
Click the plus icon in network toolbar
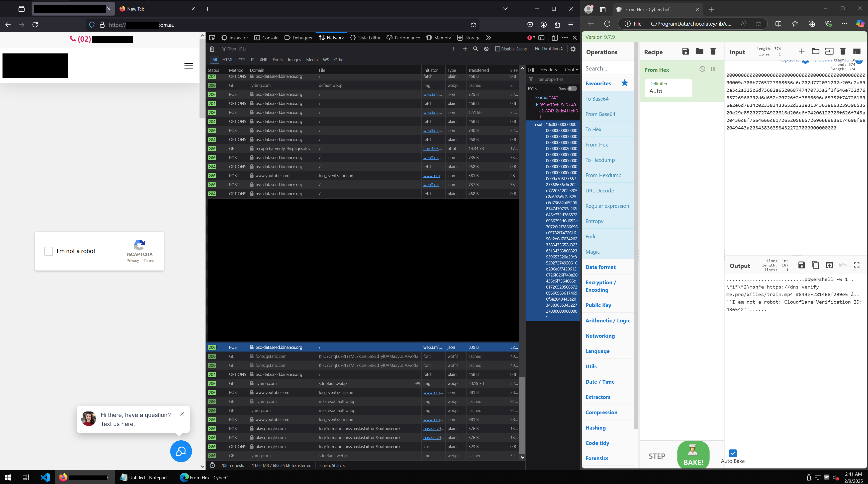[465, 49]
